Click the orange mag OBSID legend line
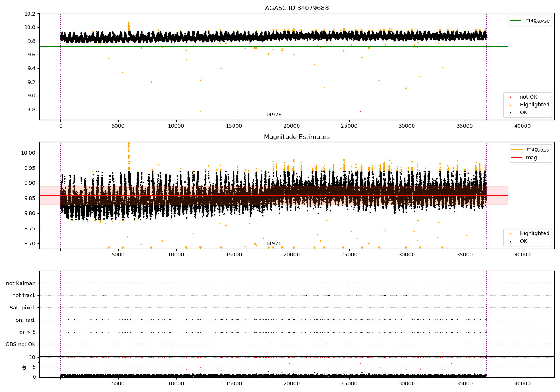The image size is (560, 392). [517, 149]
